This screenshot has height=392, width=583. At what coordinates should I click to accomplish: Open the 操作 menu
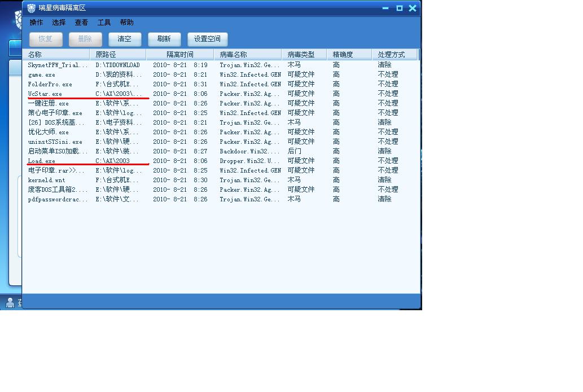(x=36, y=23)
